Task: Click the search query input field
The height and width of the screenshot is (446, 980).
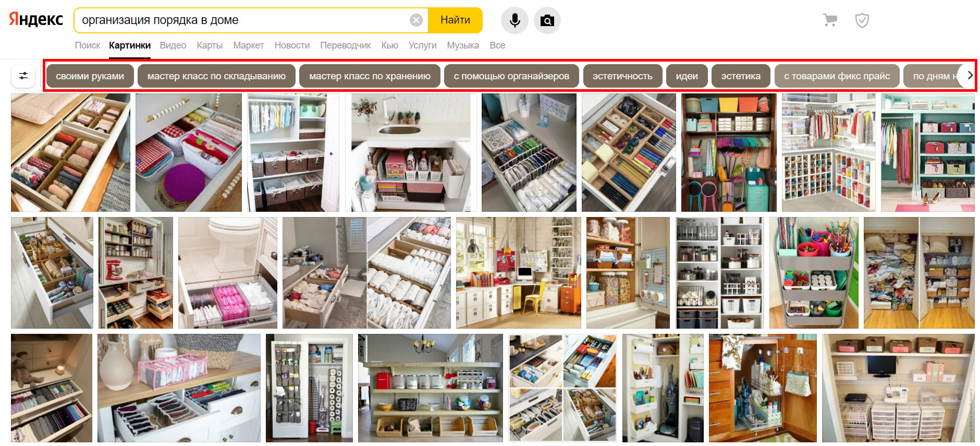Action: [x=242, y=20]
